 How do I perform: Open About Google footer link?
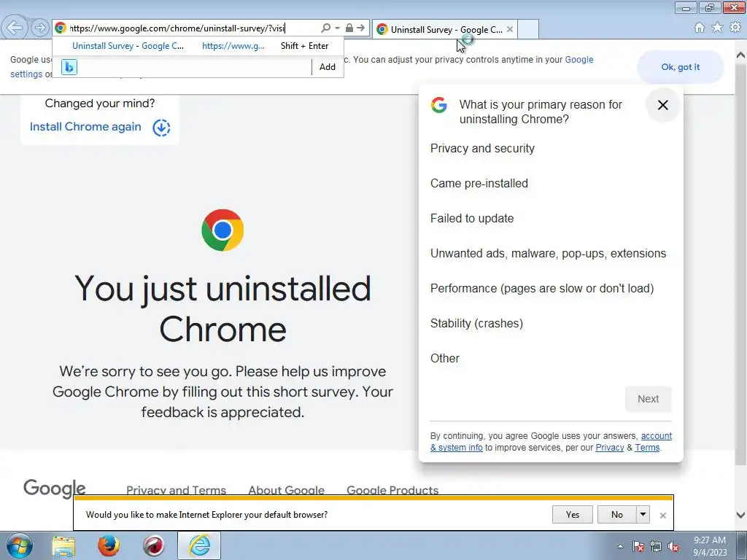(286, 490)
